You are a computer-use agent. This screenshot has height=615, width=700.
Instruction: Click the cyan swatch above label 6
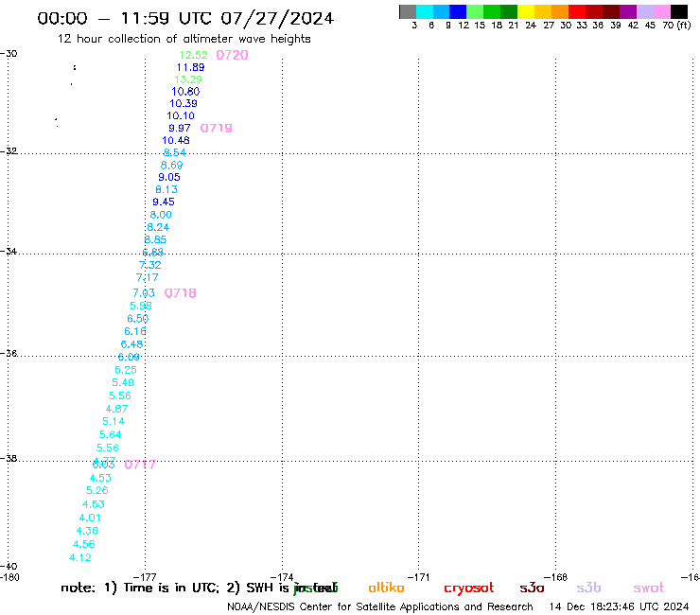[x=425, y=11]
